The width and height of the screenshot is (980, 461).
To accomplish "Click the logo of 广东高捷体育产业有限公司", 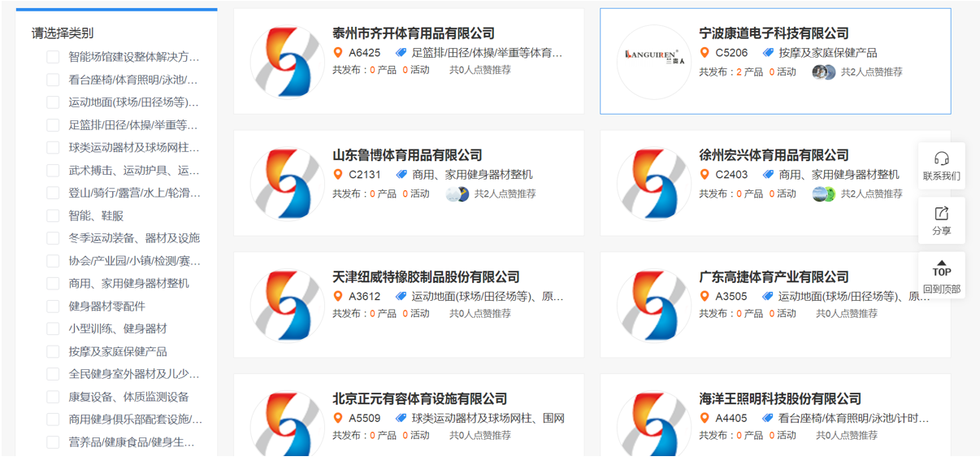I will pos(653,307).
